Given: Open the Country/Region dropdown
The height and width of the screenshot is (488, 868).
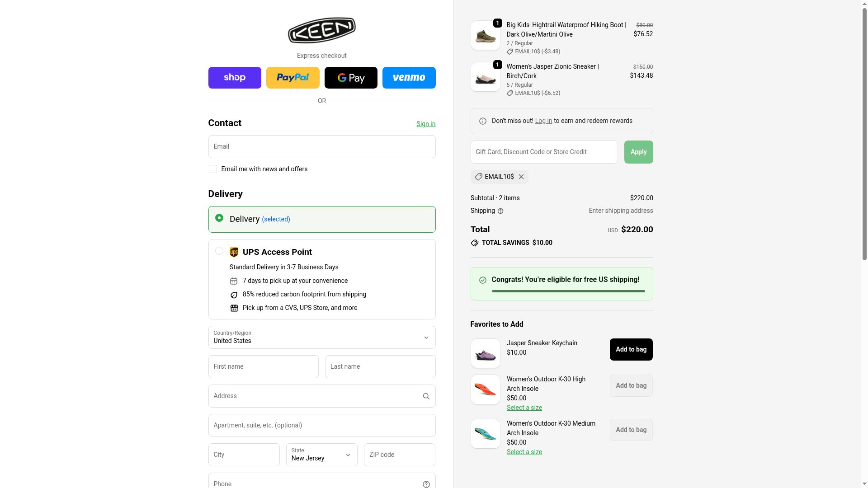Looking at the screenshot, I should (321, 338).
